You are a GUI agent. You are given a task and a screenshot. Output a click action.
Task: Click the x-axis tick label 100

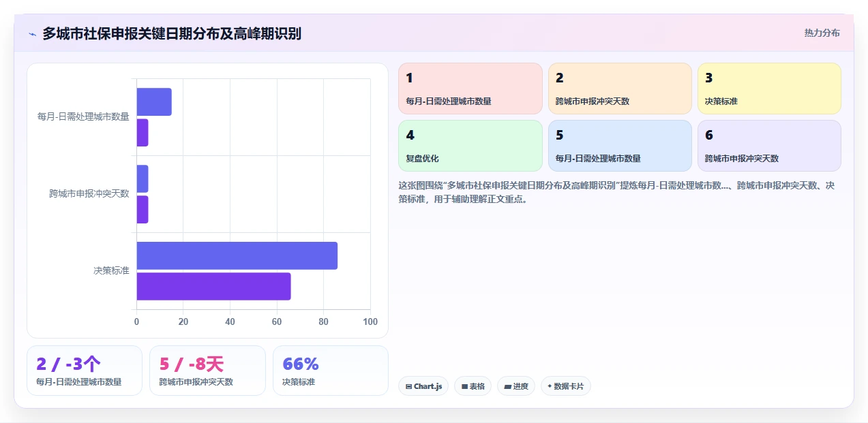[370, 322]
